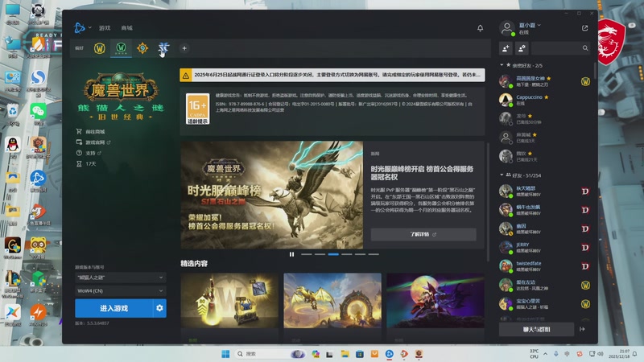Open the Battle.net logo dropdown chevron
The width and height of the screenshot is (644, 362).
coord(89,28)
